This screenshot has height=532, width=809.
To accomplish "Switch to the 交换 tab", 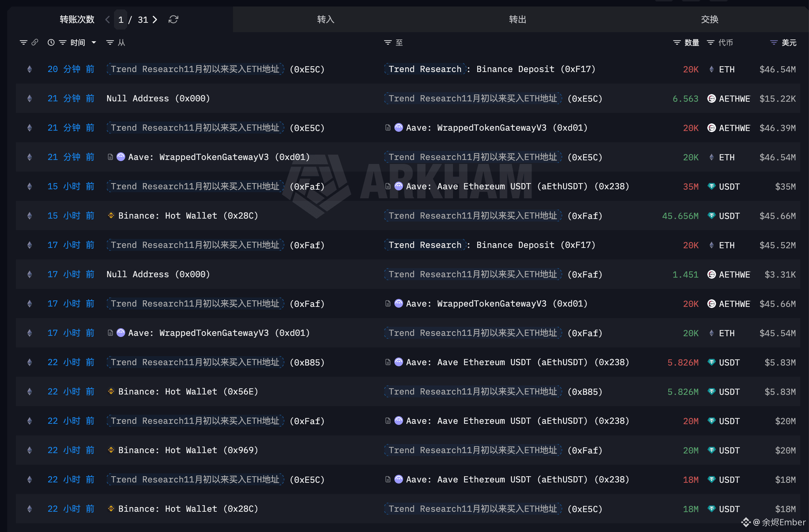I will (710, 20).
